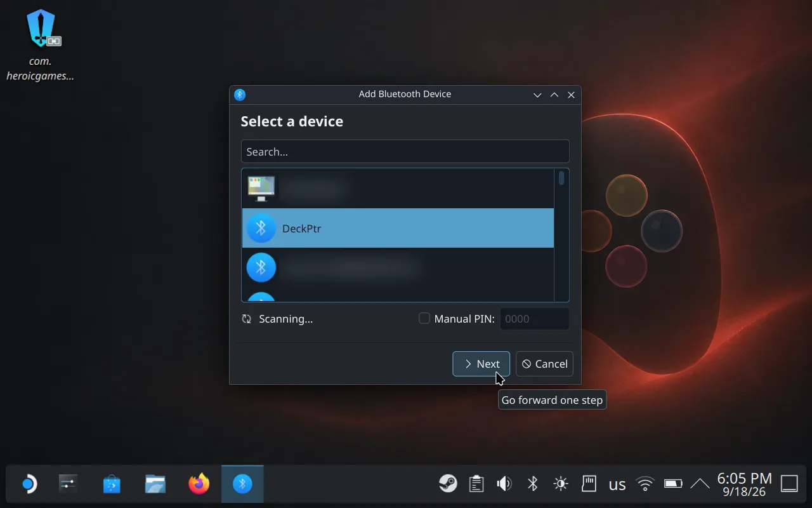This screenshot has width=812, height=508.
Task: Open the screen brightness tray control
Action: (561, 484)
